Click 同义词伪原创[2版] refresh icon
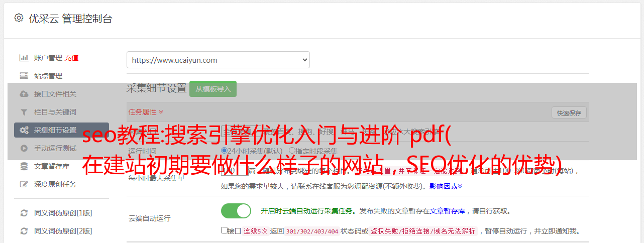This screenshot has width=644, height=243. pyautogui.click(x=24, y=231)
